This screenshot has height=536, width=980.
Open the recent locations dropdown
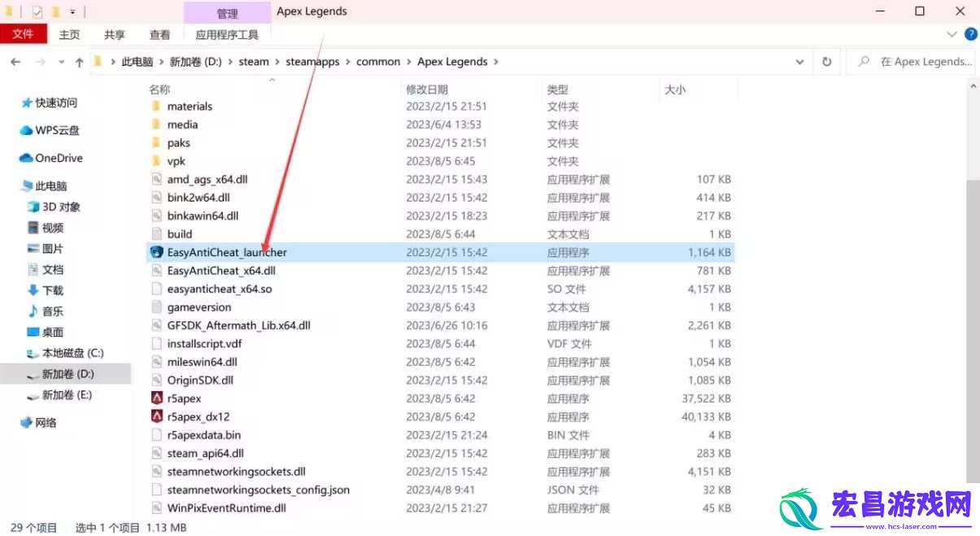point(59,63)
